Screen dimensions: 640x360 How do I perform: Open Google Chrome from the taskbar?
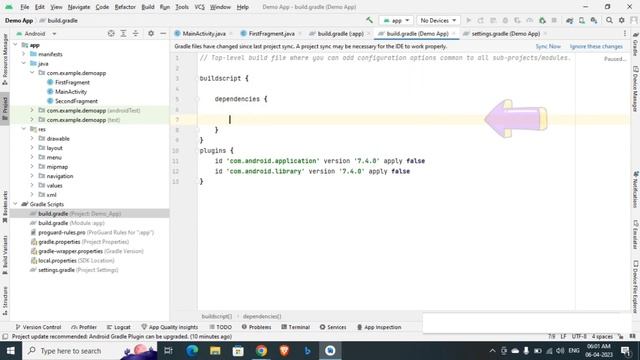pyautogui.click(x=261, y=351)
